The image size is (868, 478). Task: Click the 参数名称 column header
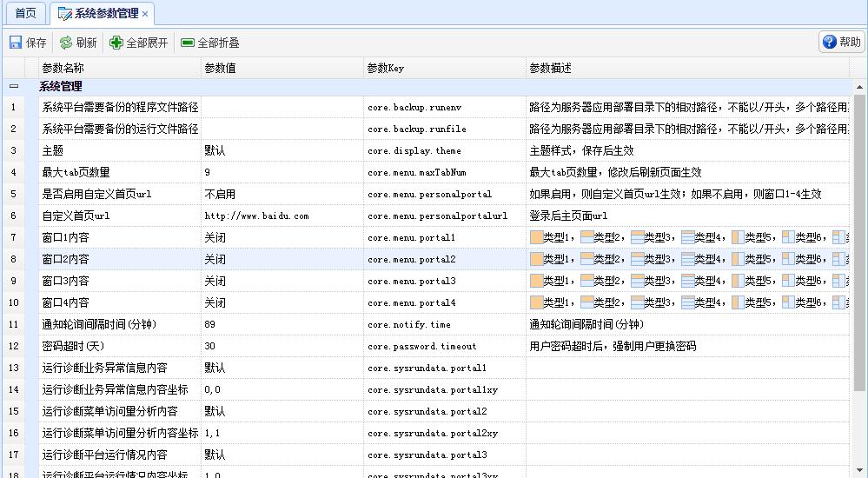pyautogui.click(x=120, y=68)
